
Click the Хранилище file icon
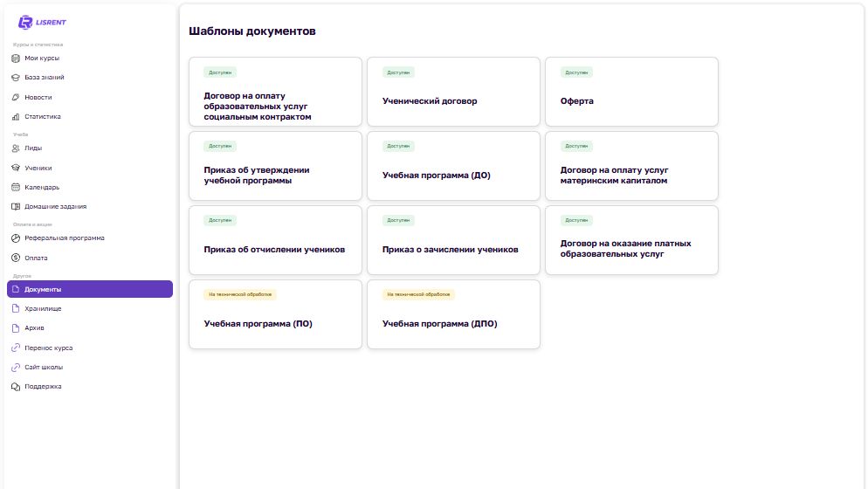[16, 308]
